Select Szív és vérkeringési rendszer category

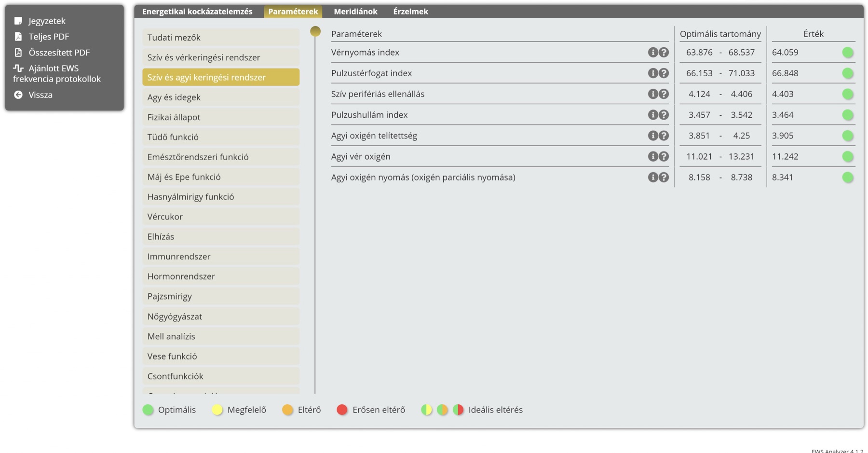221,57
